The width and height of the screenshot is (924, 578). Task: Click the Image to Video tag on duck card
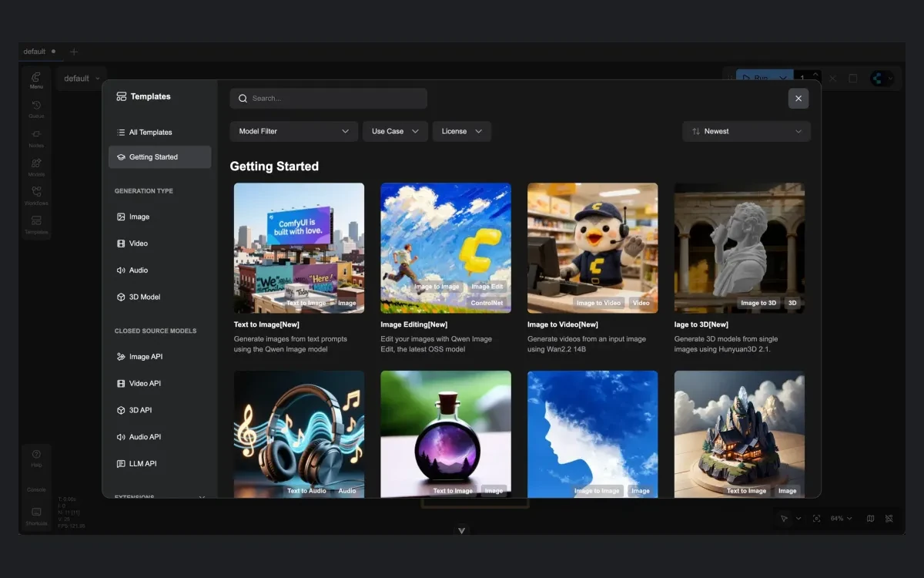pyautogui.click(x=598, y=303)
